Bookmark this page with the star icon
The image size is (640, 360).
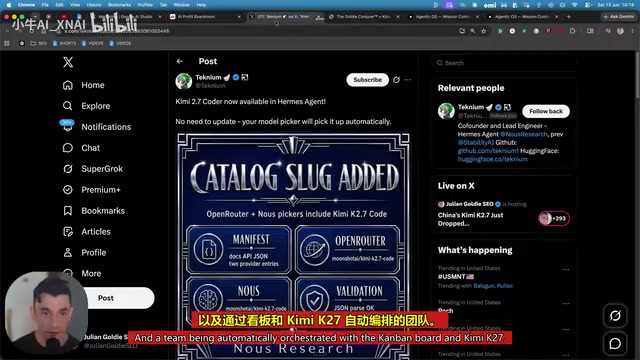pos(484,31)
